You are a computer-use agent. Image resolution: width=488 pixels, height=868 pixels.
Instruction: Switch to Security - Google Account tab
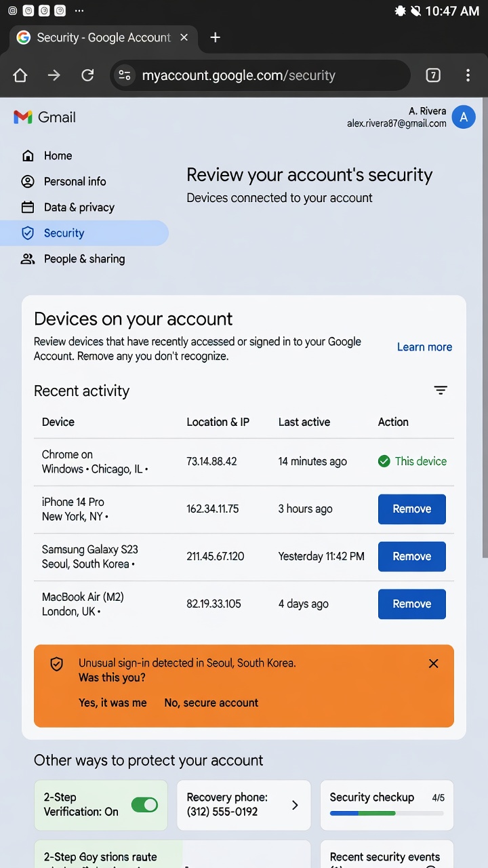tap(104, 37)
